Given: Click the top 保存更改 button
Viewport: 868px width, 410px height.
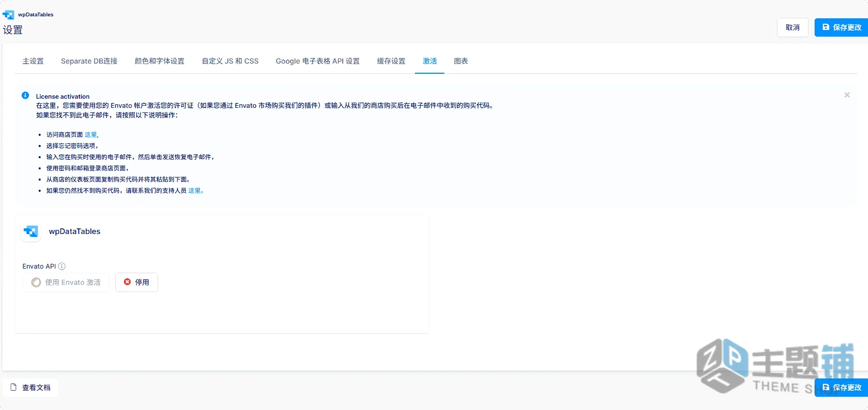Looking at the screenshot, I should coord(842,27).
